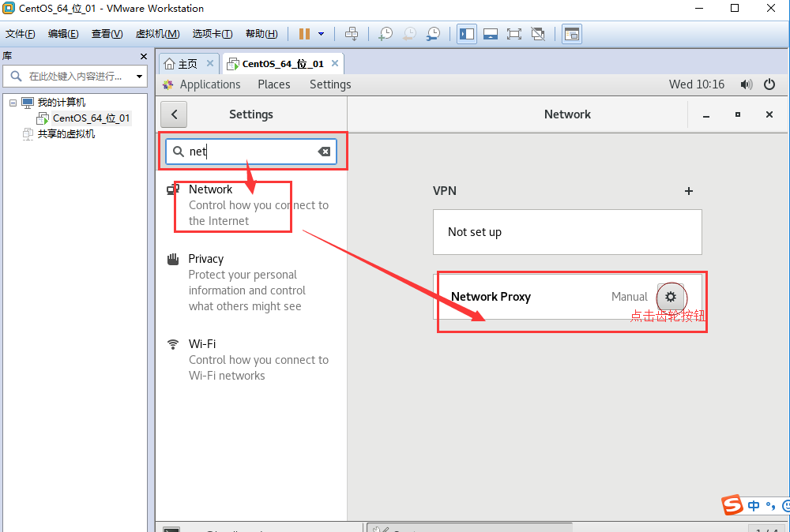The height and width of the screenshot is (532, 790).
Task: Click the Network computers icon
Action: pos(173,189)
